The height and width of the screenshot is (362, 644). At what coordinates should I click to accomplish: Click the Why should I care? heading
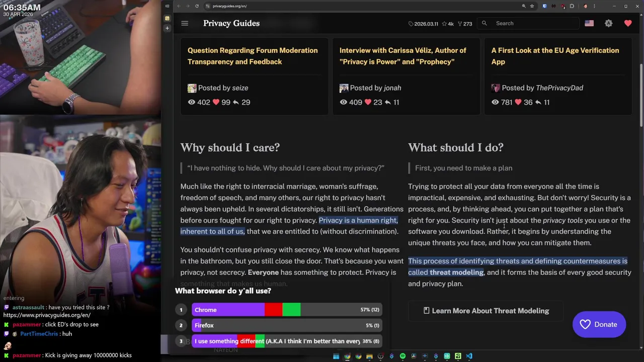pyautogui.click(x=230, y=147)
